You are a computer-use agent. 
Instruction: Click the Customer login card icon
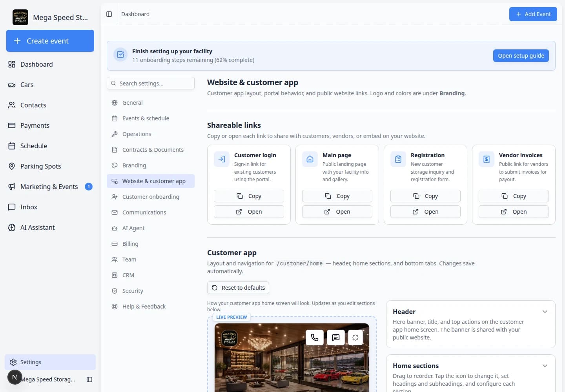(x=222, y=159)
